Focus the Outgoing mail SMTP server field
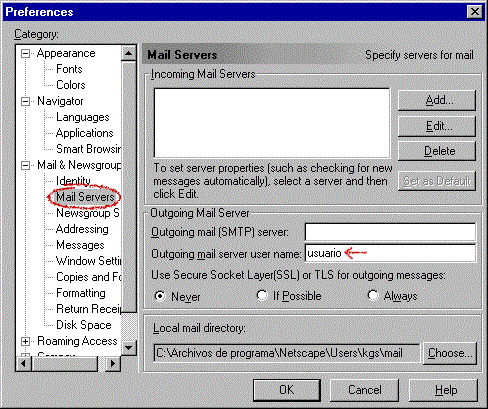 pyautogui.click(x=390, y=232)
